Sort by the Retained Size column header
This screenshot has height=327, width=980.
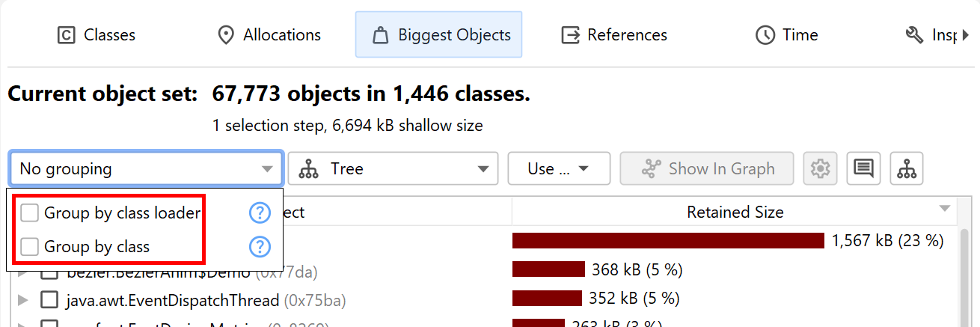pyautogui.click(x=735, y=213)
